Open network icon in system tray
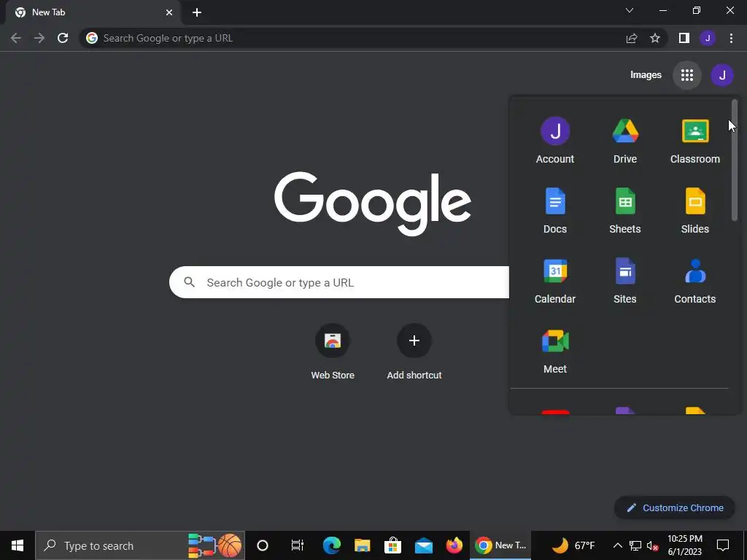The width and height of the screenshot is (747, 560). point(635,545)
